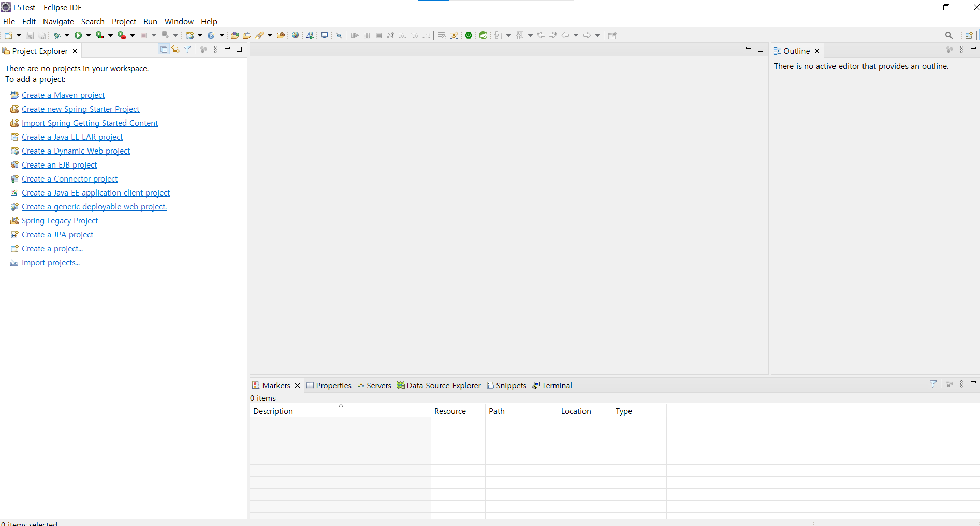Maximize the Project Explorer view

(x=239, y=49)
